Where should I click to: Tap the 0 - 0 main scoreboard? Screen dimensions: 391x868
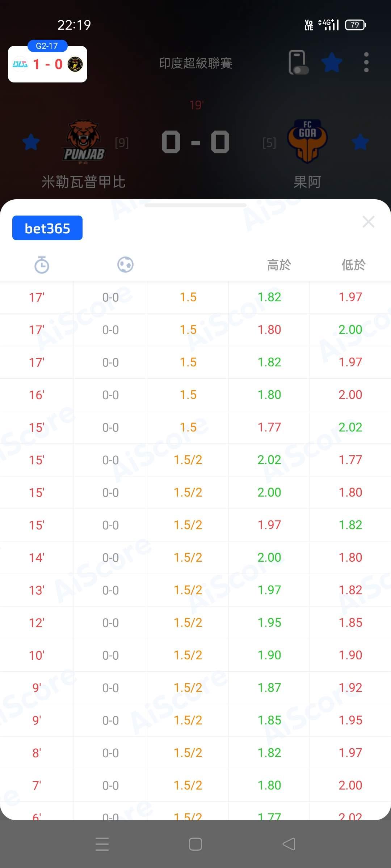195,142
